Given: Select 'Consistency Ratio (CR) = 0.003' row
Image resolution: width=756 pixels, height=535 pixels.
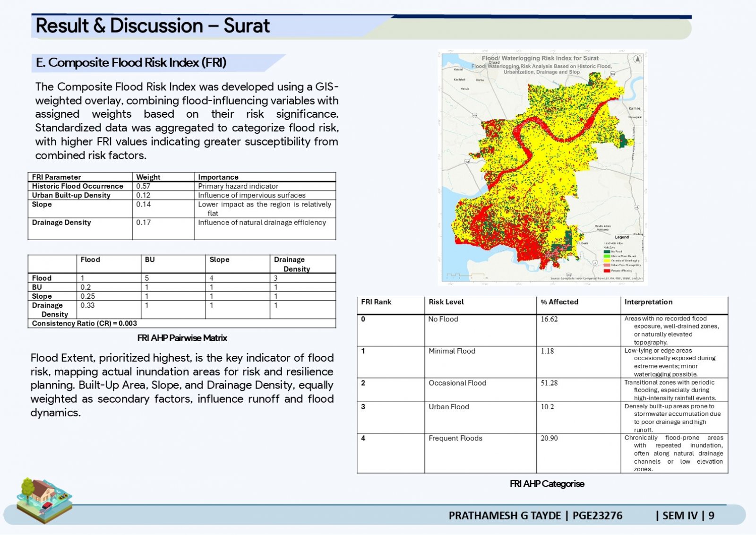Looking at the screenshot, I should 182,323.
